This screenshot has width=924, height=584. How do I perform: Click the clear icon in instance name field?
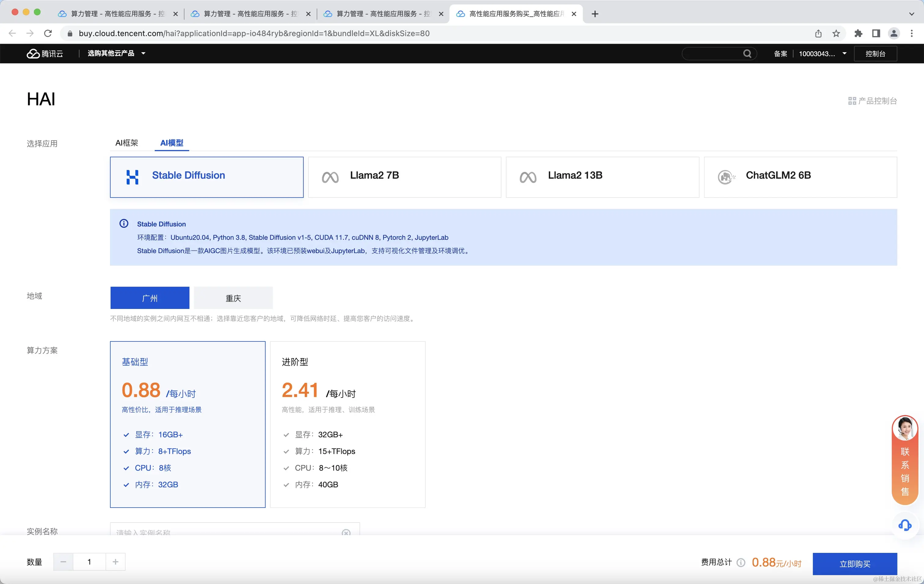(x=346, y=533)
